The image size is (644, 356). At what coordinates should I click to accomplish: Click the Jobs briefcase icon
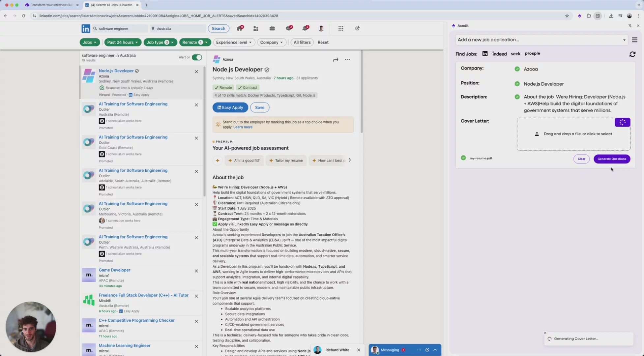click(x=272, y=28)
